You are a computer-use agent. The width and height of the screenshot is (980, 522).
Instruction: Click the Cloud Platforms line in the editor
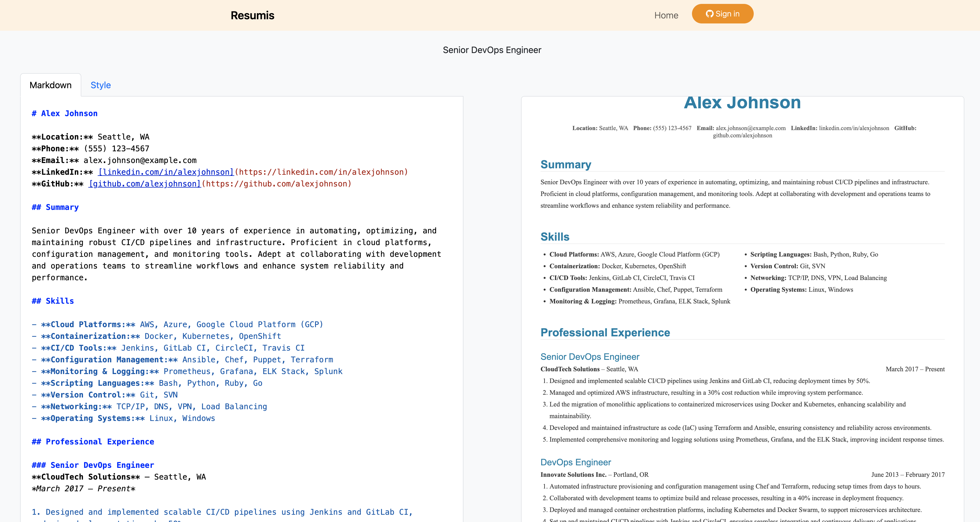click(177, 324)
